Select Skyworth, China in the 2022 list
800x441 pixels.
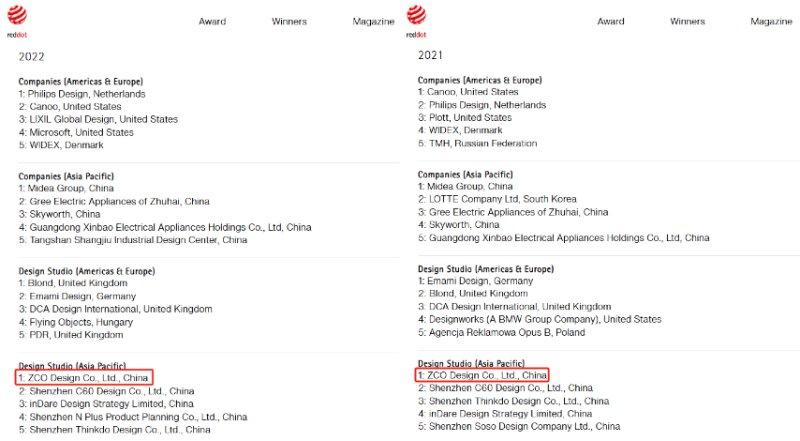pyautogui.click(x=59, y=214)
